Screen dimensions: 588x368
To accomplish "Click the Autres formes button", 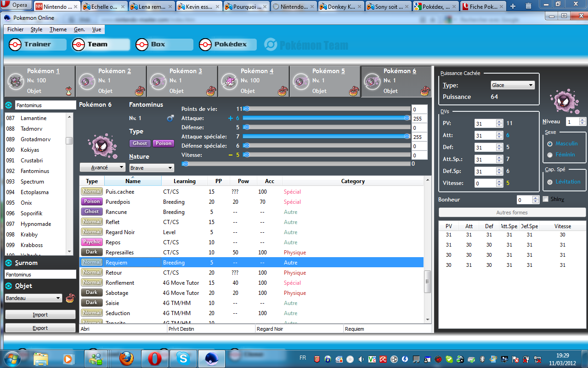I will (512, 213).
